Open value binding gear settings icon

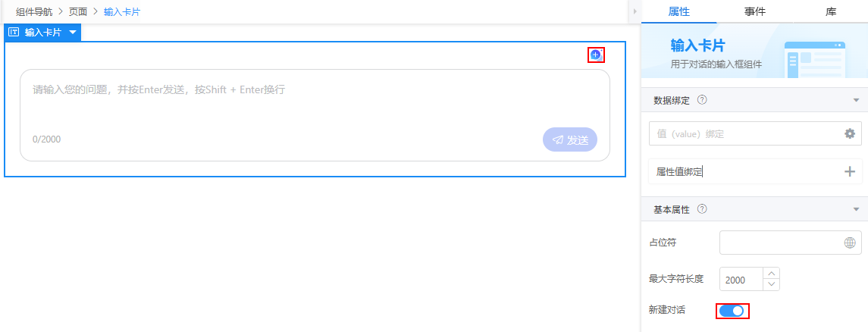coord(849,133)
